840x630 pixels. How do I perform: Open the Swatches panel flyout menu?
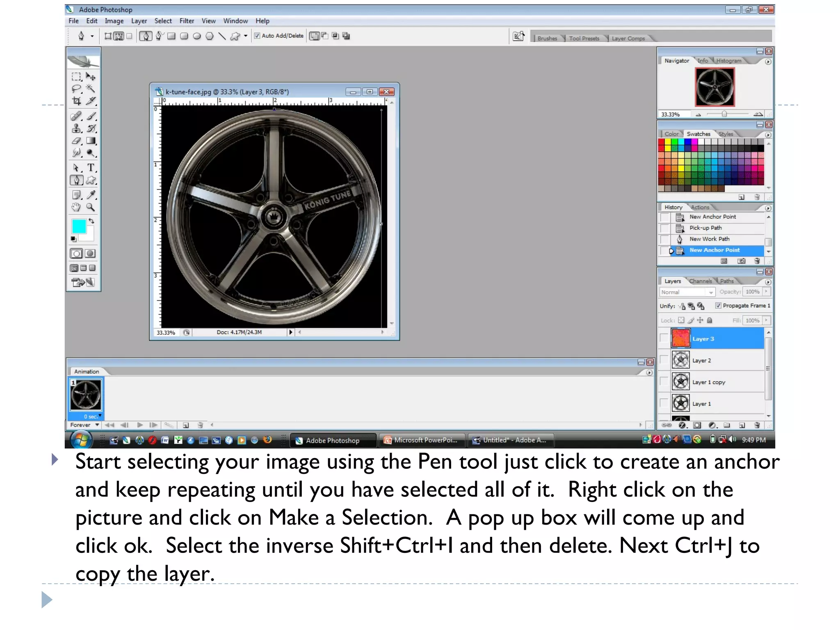click(768, 135)
